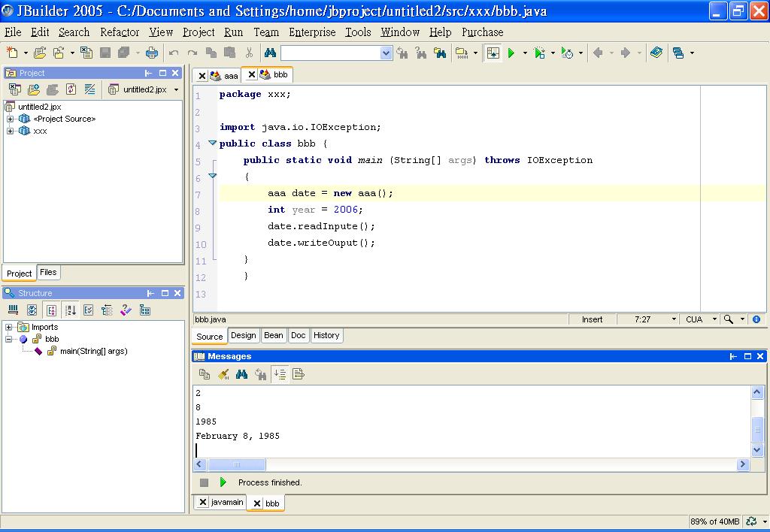Toggle sort alphabetically in Structure pane

(x=71, y=310)
